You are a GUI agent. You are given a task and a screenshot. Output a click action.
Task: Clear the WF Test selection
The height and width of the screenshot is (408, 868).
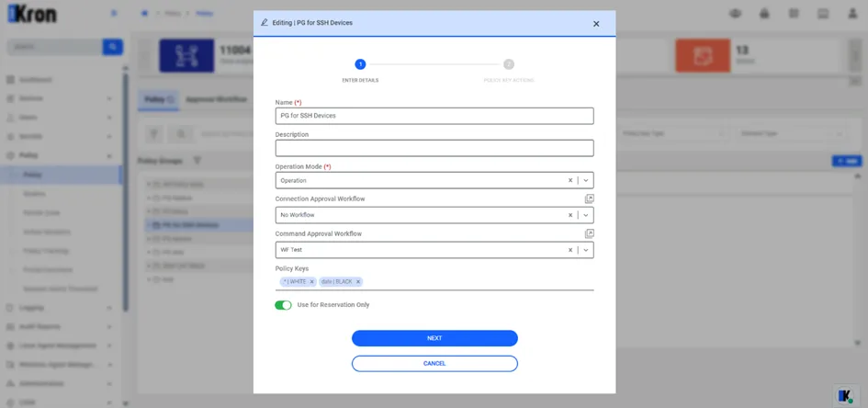pyautogui.click(x=570, y=250)
